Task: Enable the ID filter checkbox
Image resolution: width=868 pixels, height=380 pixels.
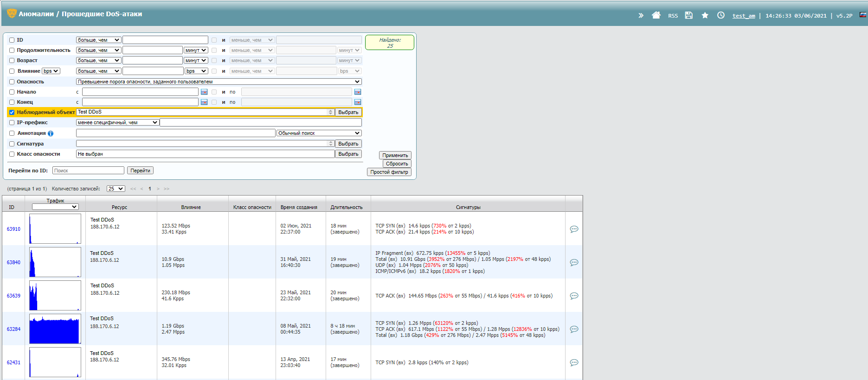Action: (x=12, y=40)
